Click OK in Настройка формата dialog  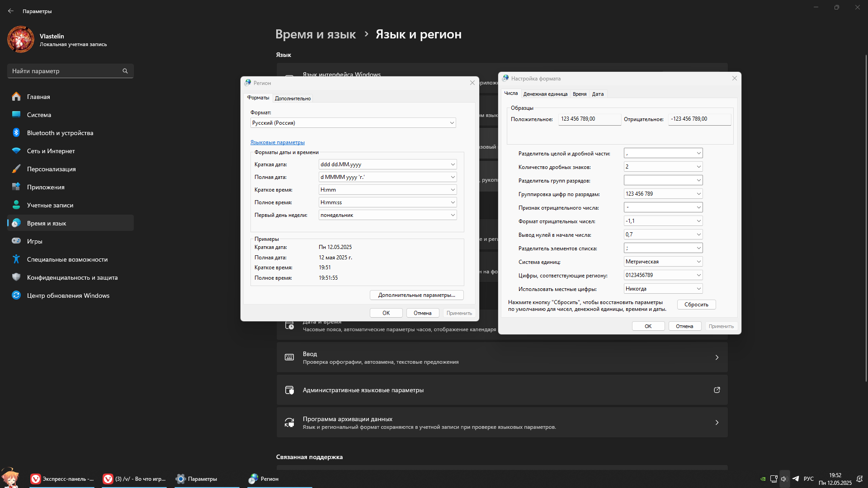click(x=648, y=326)
